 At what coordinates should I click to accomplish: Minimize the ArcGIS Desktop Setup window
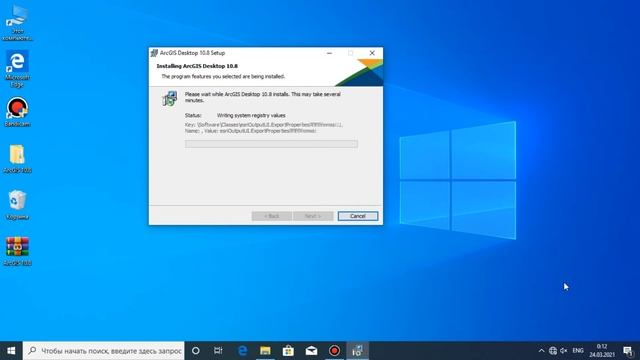coord(329,53)
